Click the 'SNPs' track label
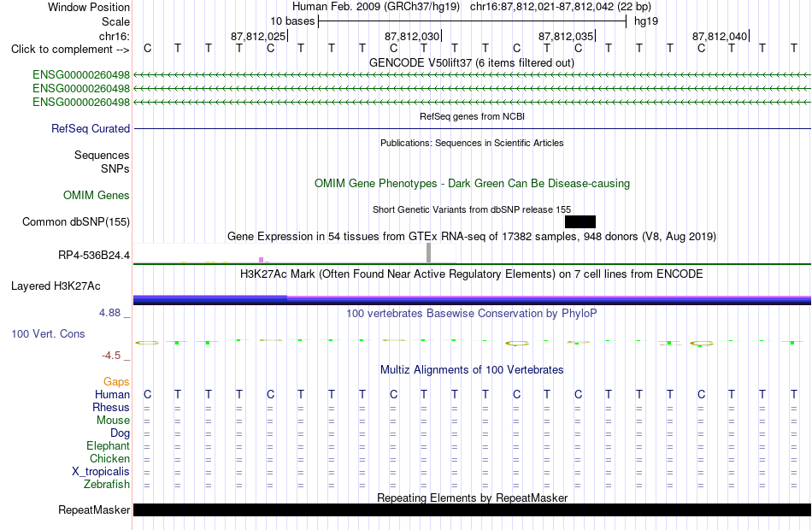812x530 pixels. pyautogui.click(x=115, y=168)
